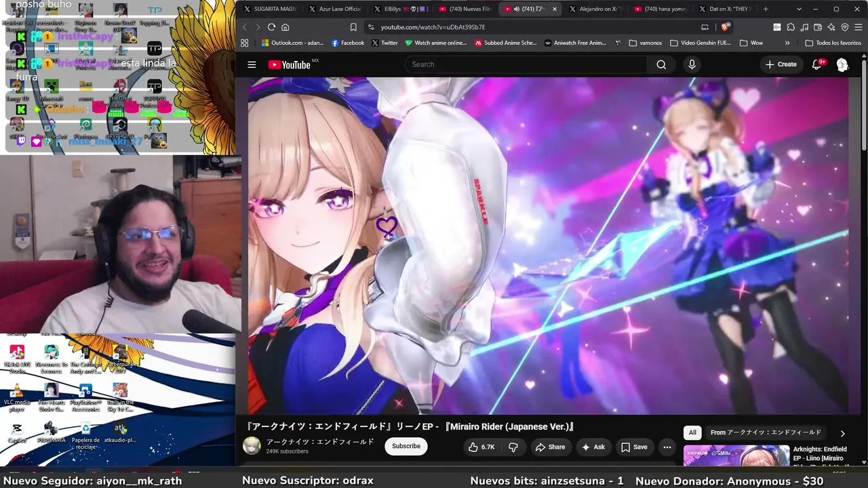Open YouTube notifications bell

click(x=817, y=64)
